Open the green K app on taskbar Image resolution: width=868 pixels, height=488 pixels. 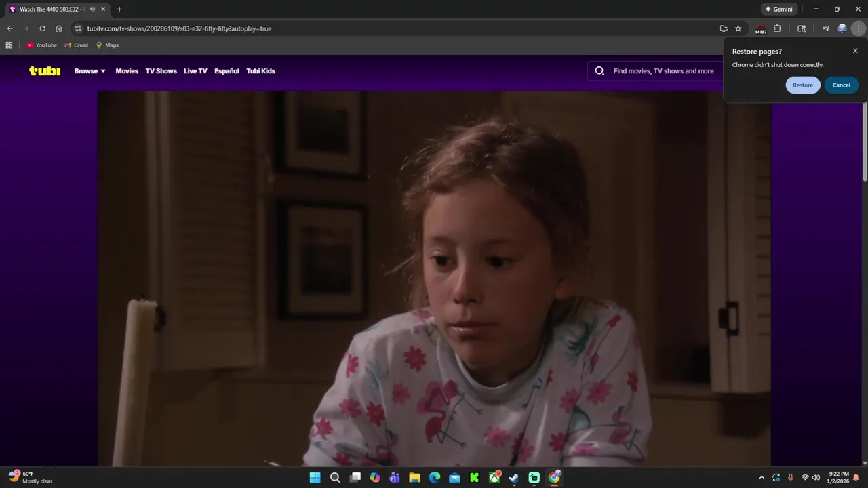475,477
